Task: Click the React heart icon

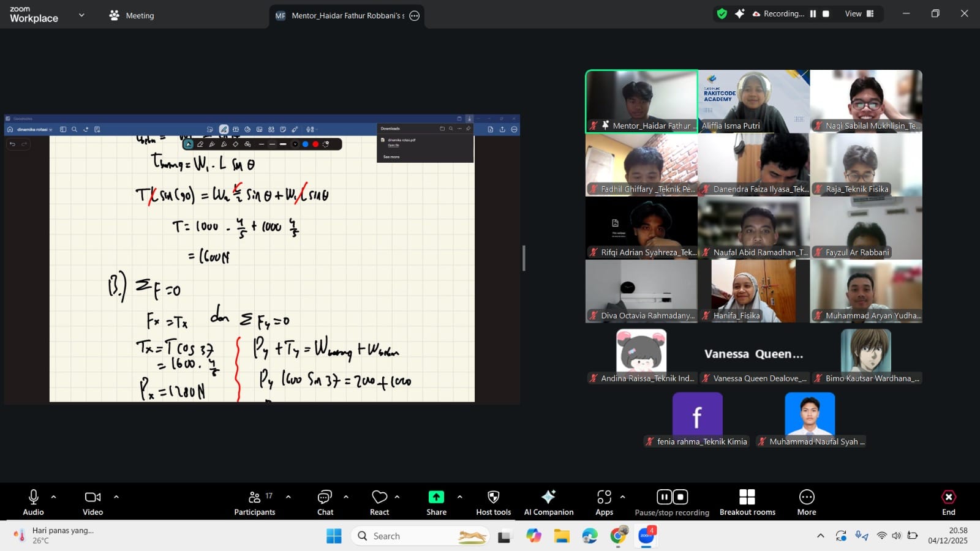Action: (380, 497)
